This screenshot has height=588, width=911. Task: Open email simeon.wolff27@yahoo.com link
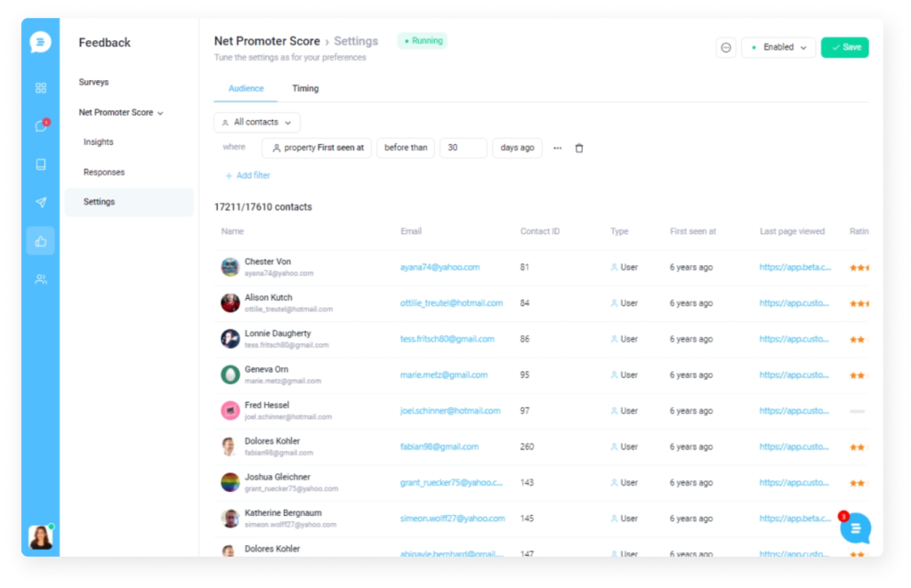pos(453,519)
